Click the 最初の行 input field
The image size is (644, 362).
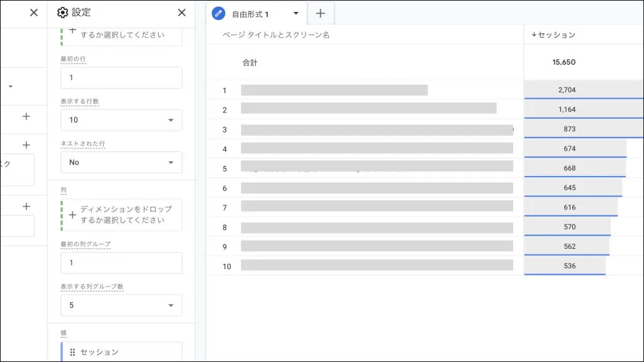coord(121,77)
